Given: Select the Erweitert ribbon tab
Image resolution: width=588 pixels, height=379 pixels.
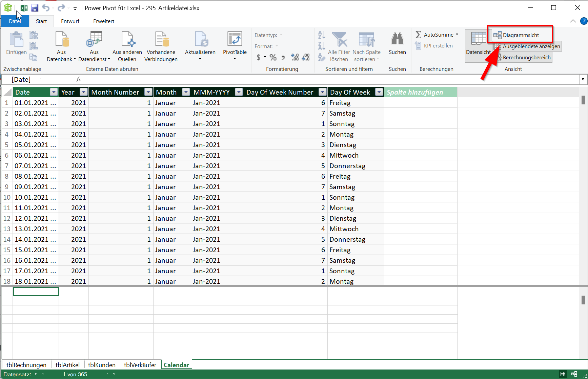Looking at the screenshot, I should point(104,21).
